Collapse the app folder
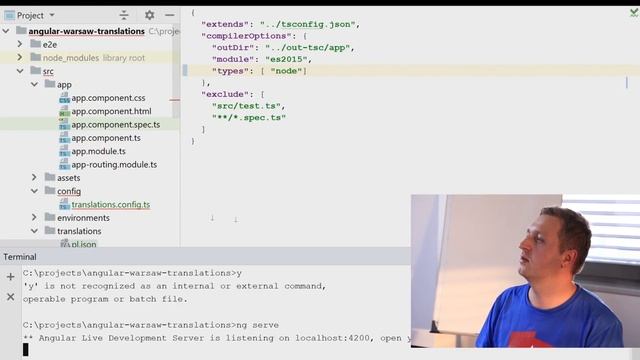640x360 pixels. (x=34, y=84)
